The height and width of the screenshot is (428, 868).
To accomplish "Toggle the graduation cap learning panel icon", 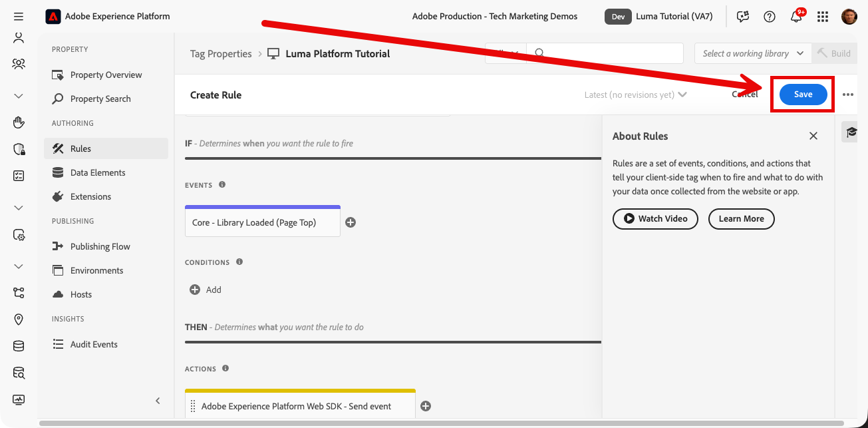I will click(851, 132).
